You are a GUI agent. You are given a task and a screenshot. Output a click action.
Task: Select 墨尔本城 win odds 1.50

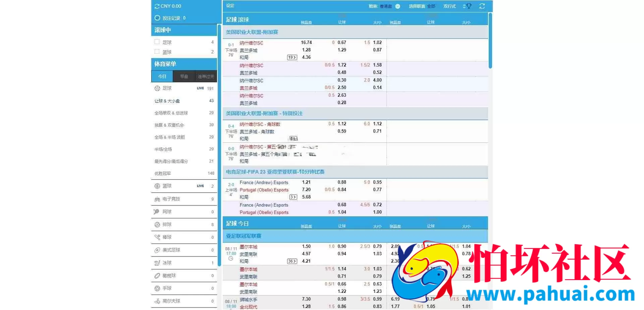point(306,247)
